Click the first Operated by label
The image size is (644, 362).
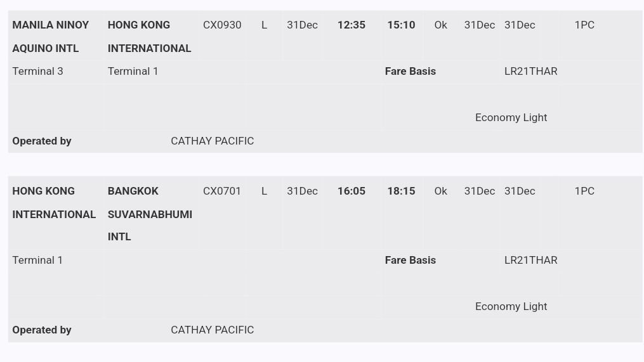(x=42, y=141)
